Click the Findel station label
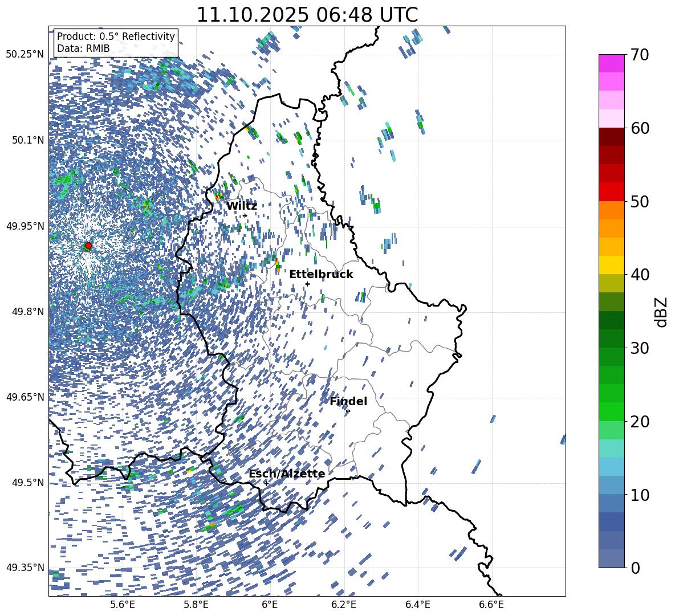 coord(348,401)
